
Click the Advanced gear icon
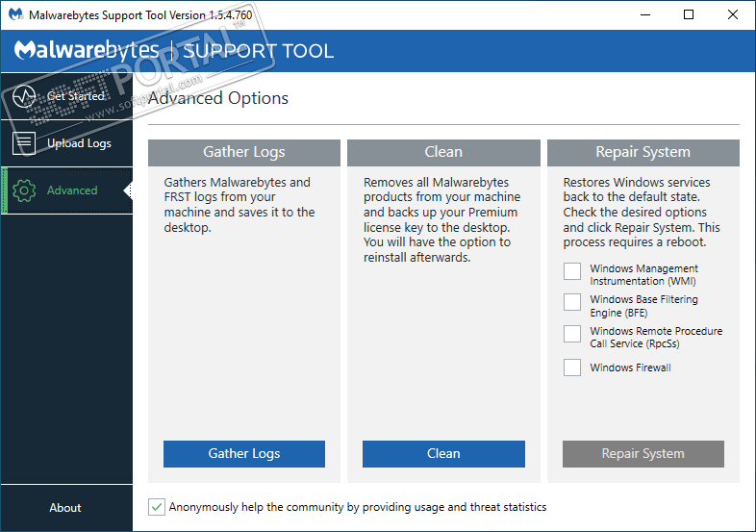[25, 190]
